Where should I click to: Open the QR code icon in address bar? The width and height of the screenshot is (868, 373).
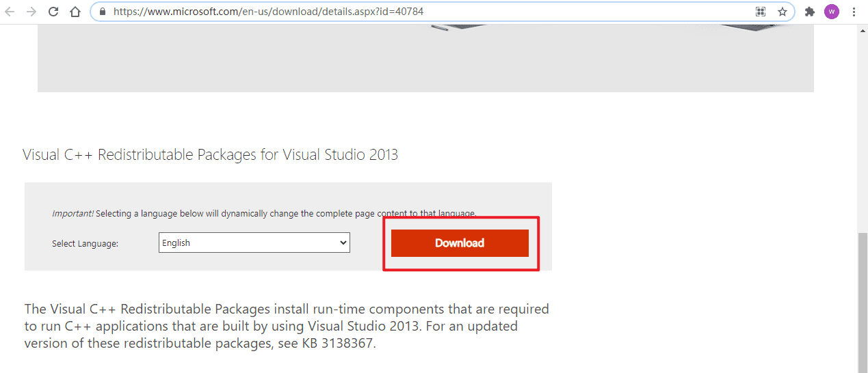click(760, 12)
